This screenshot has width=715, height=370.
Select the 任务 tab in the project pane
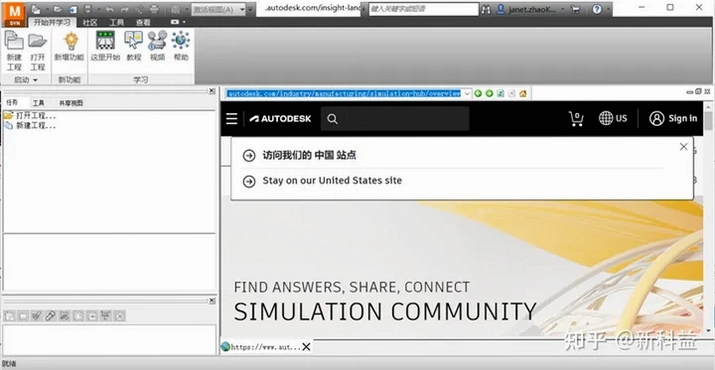pos(12,103)
